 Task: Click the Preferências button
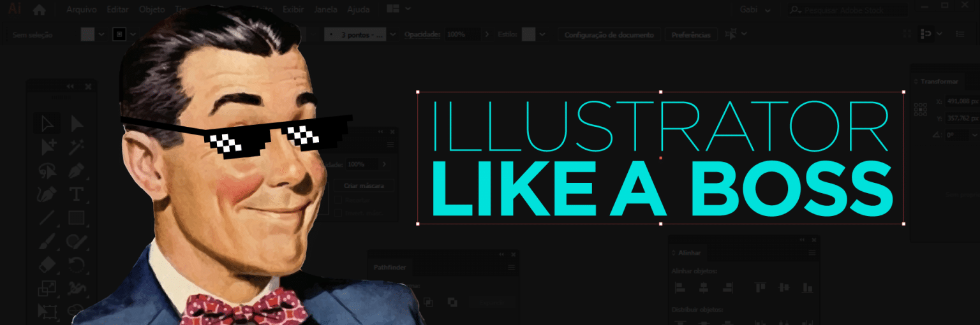click(x=691, y=35)
